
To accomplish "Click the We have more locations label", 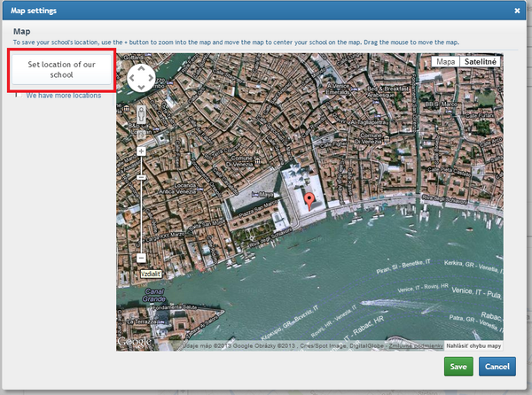I will pyautogui.click(x=63, y=96).
